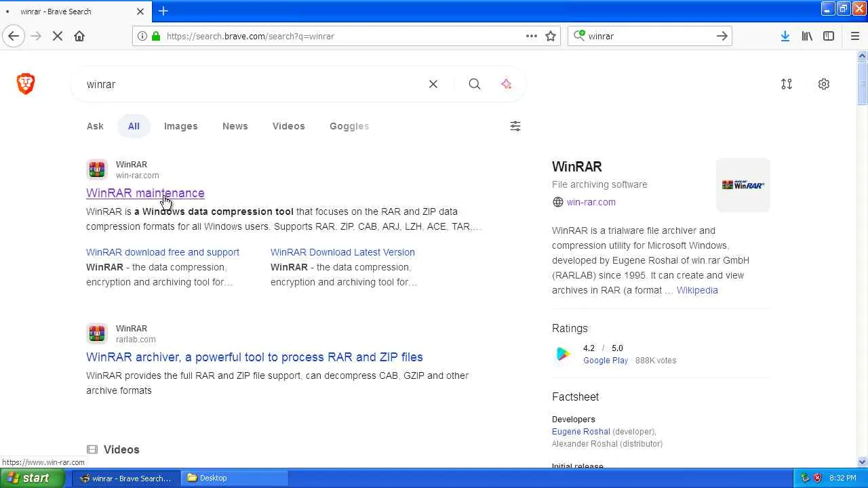868x488 pixels.
Task: Click the win-rar.com source label under WinRAR
Action: (138, 176)
